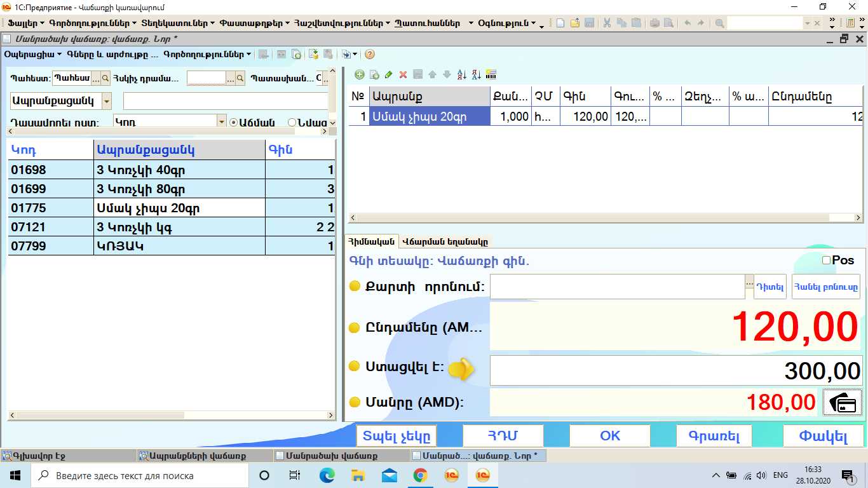Click the ellipsis button in Պահեստ field

point(96,78)
